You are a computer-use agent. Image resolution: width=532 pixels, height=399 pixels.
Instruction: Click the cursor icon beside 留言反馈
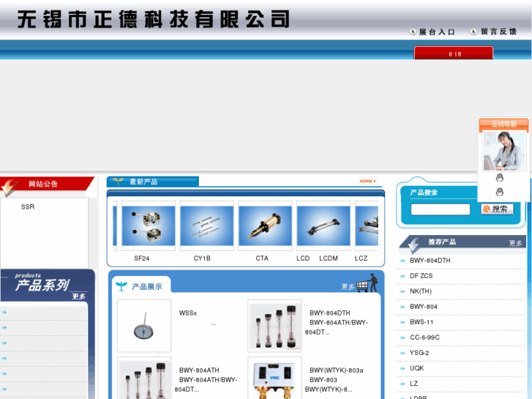(473, 31)
